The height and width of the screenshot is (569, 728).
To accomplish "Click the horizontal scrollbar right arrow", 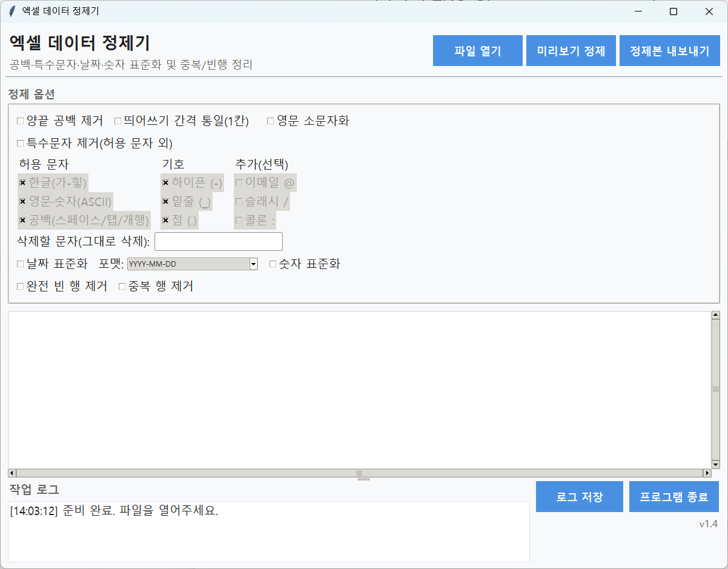I will [707, 473].
